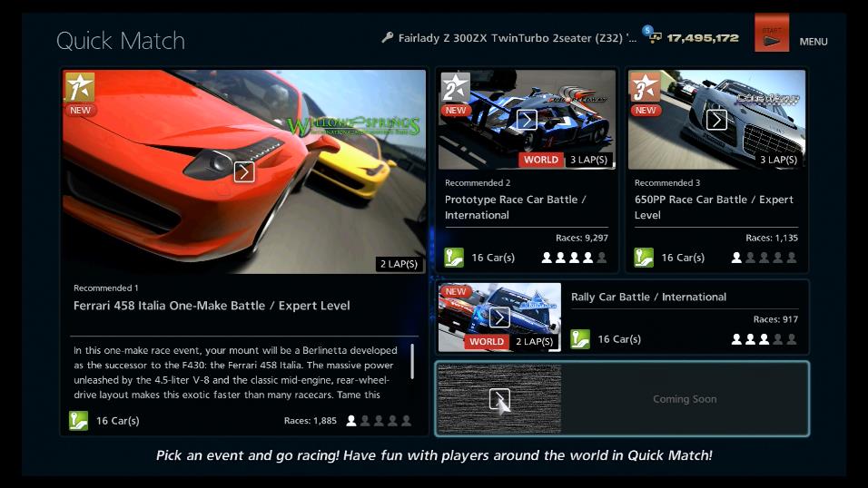Click the arrow on the Ferrari 458 image
This screenshot has width=868, height=488.
coord(244,172)
